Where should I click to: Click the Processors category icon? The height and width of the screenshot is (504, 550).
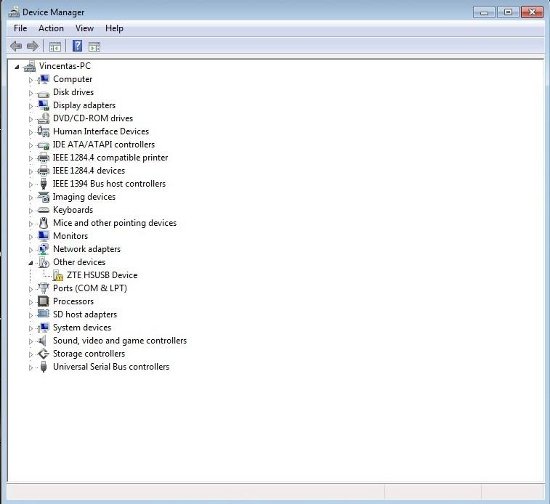[43, 301]
